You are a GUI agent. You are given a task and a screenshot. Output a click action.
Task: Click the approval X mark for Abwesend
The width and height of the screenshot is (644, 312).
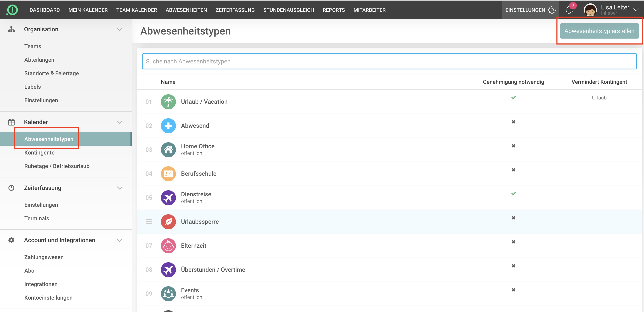[x=513, y=122]
